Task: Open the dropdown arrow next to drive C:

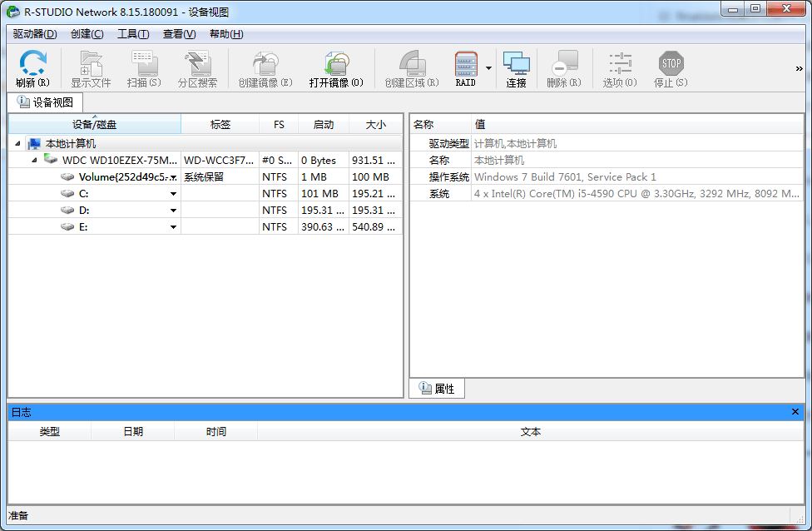Action: coord(173,193)
